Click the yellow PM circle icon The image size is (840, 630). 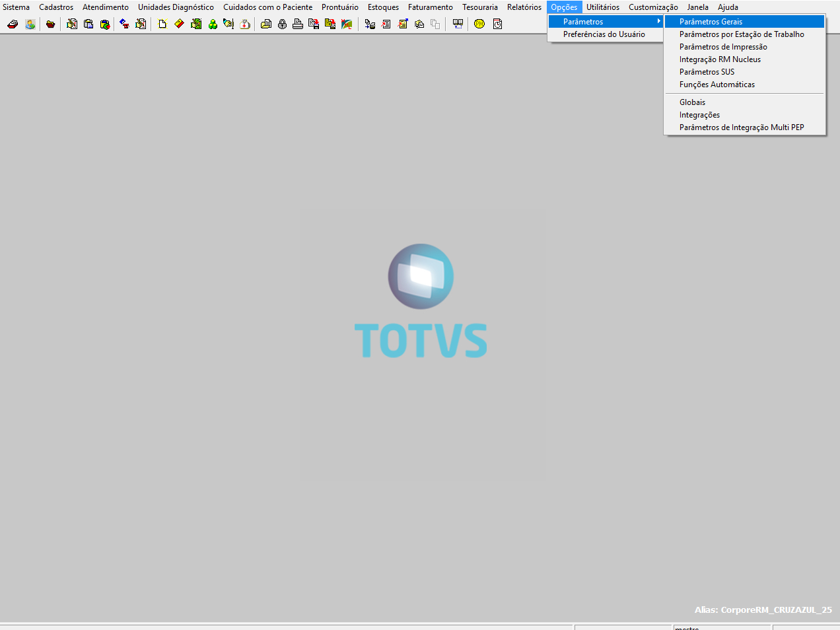point(479,24)
